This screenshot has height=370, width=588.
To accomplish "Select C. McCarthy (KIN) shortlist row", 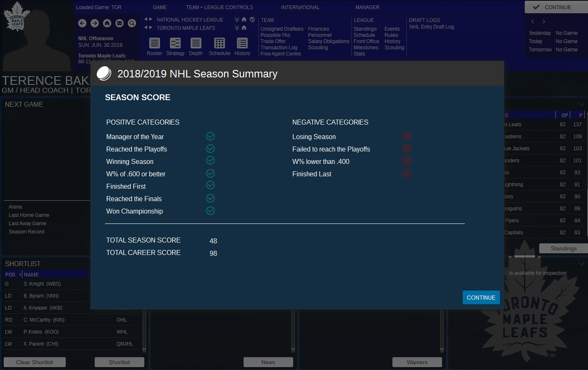I will pos(73,320).
